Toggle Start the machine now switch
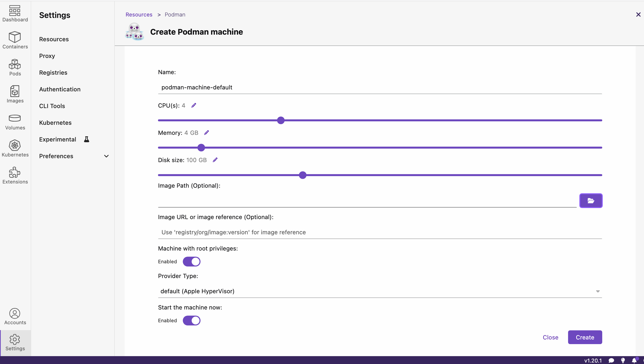This screenshot has height=364, width=644. [x=192, y=320]
